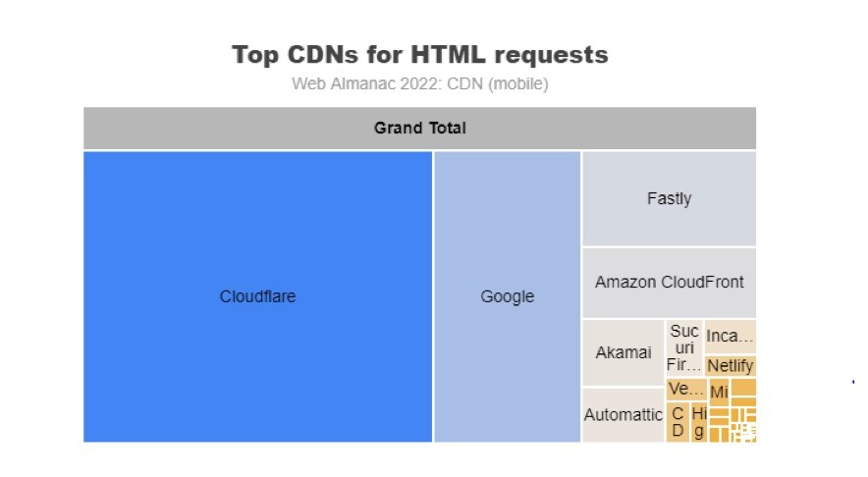
Task: Click the Cloudflare treemap block
Action: pos(257,296)
